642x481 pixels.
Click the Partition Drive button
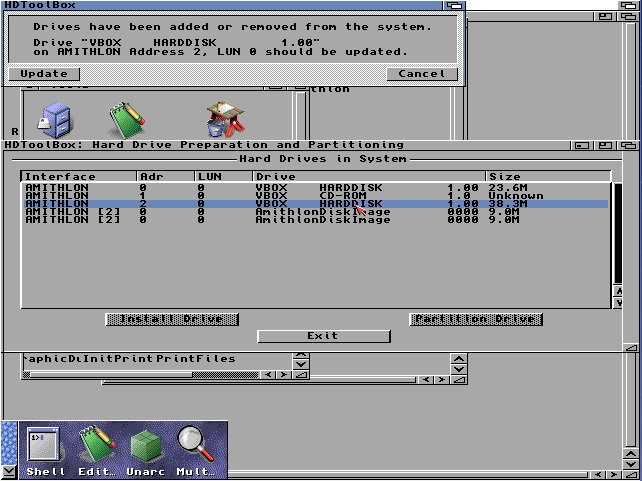[476, 319]
